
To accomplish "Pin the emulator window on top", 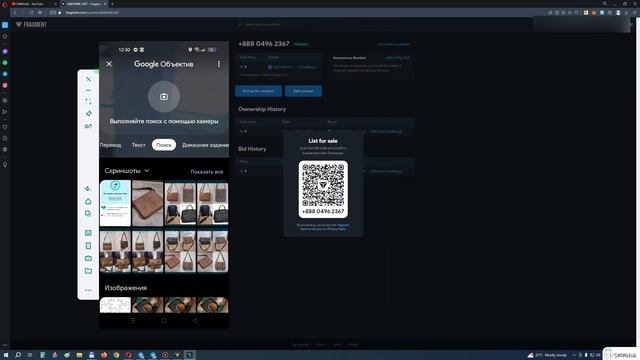I will pos(88,113).
